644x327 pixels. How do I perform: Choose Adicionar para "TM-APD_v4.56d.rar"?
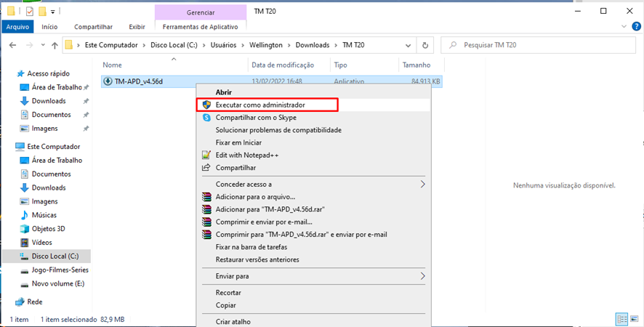(x=314, y=209)
